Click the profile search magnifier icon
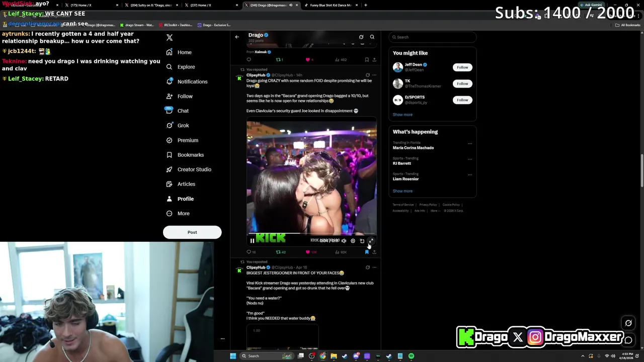Image resolution: width=644 pixels, height=362 pixels. (372, 37)
